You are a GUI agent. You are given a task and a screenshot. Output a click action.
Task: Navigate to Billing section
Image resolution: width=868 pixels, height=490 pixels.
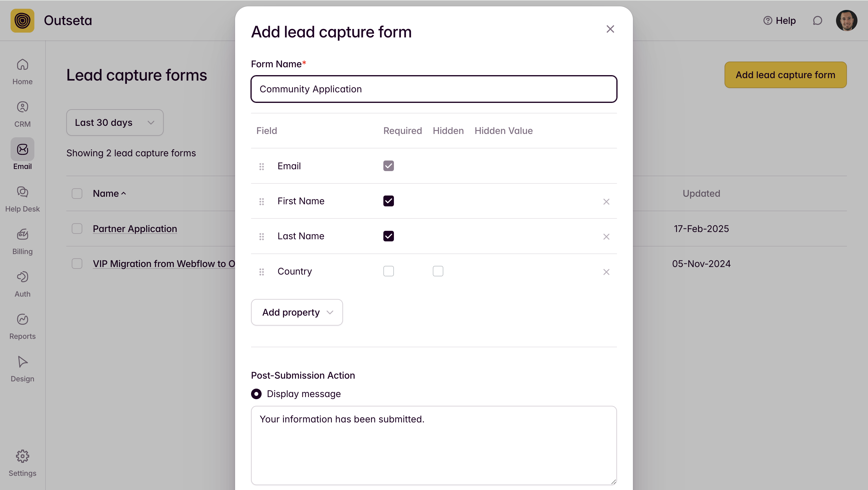point(22,241)
